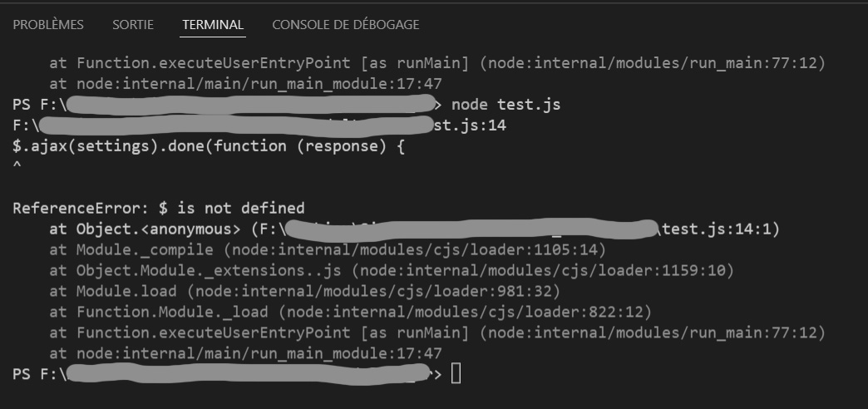Open the cjs/loader:1159:10 stack trace link
868x409 pixels.
click(543, 271)
